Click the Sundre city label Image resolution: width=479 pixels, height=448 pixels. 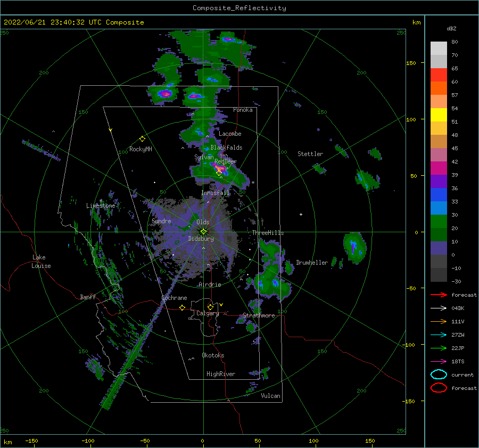161,221
